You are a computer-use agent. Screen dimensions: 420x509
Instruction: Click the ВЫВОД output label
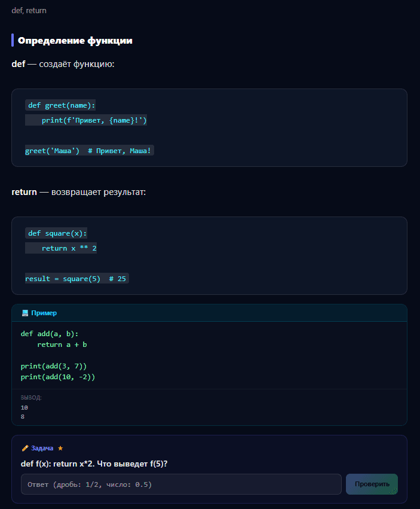(31, 398)
